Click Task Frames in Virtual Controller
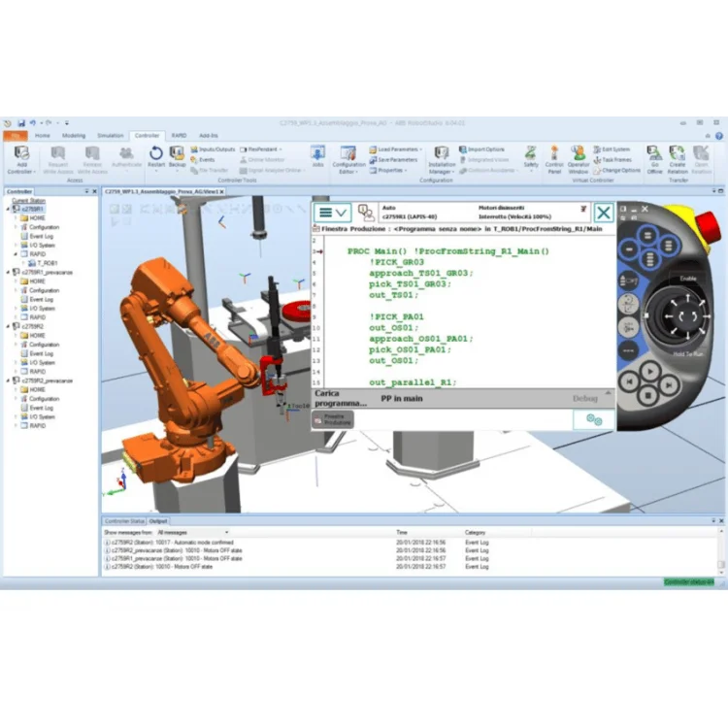This screenshot has height=728, width=728. click(x=612, y=160)
